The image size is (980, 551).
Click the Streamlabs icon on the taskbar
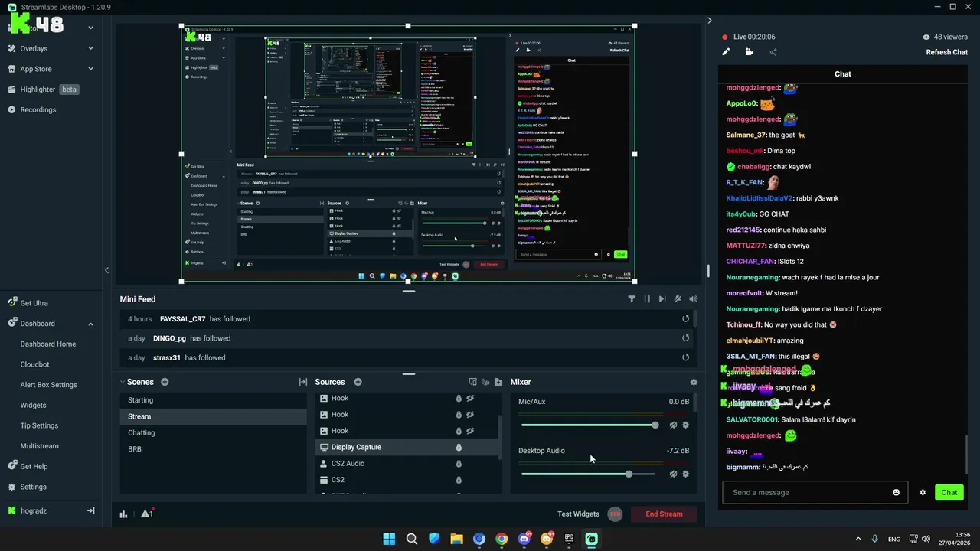[592, 539]
